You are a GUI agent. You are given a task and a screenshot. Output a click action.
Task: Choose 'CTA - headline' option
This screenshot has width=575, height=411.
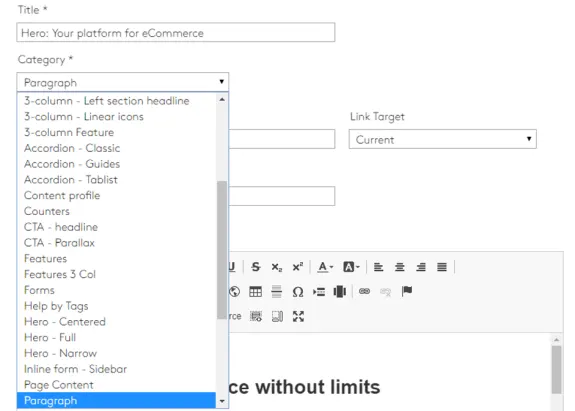coord(117,227)
